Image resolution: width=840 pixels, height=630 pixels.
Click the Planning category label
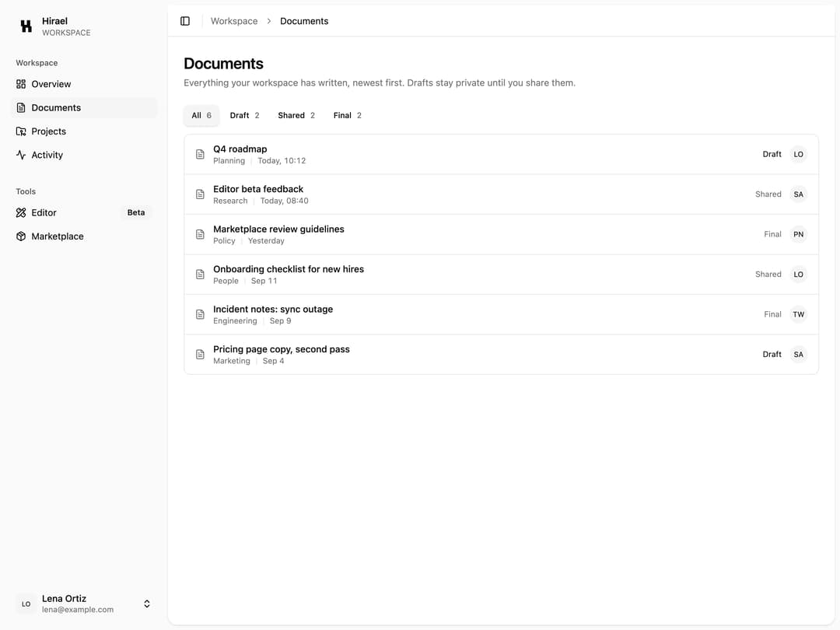click(x=229, y=161)
